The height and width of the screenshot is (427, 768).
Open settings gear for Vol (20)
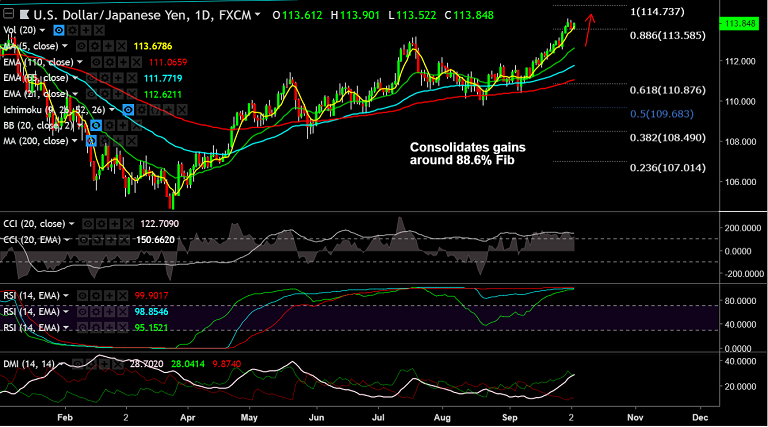coord(72,30)
